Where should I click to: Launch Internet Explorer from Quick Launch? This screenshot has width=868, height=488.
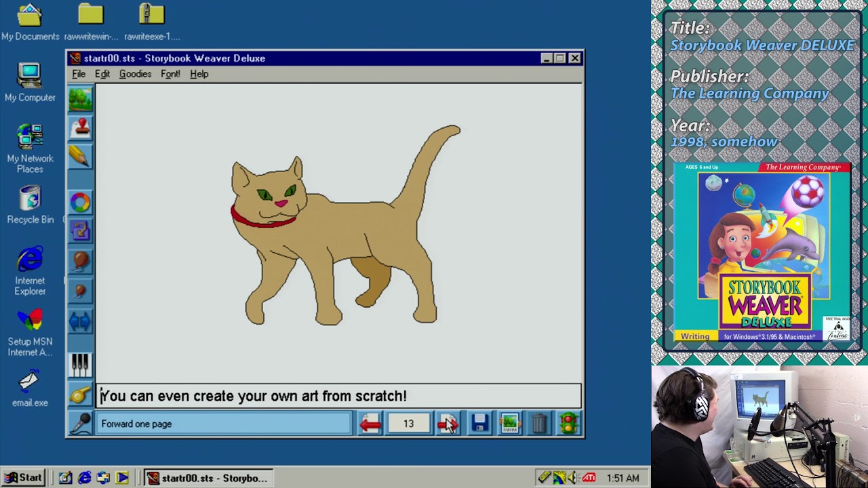(85, 478)
